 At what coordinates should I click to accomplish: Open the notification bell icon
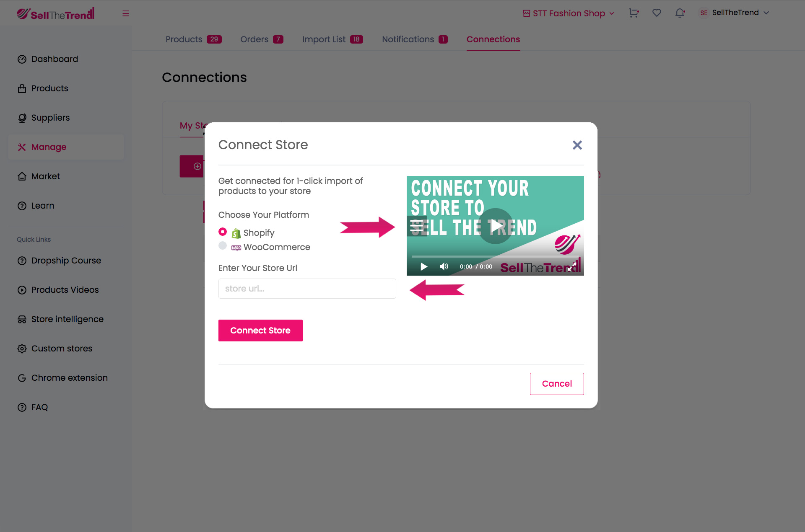click(x=680, y=13)
